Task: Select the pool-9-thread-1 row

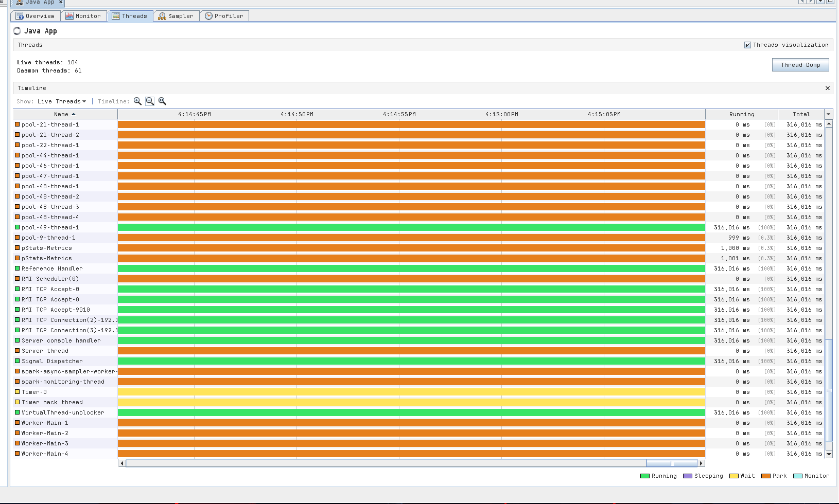Action: [x=418, y=238]
